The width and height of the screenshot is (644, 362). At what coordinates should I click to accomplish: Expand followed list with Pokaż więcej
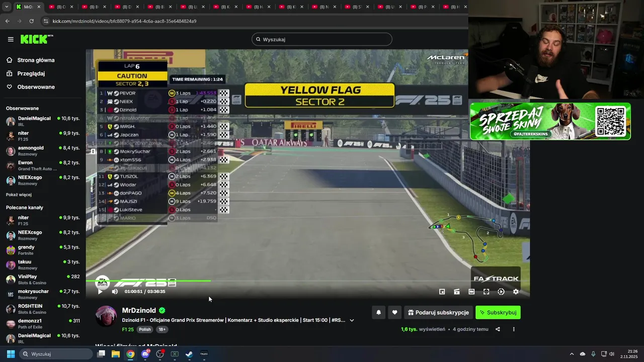click(x=19, y=195)
